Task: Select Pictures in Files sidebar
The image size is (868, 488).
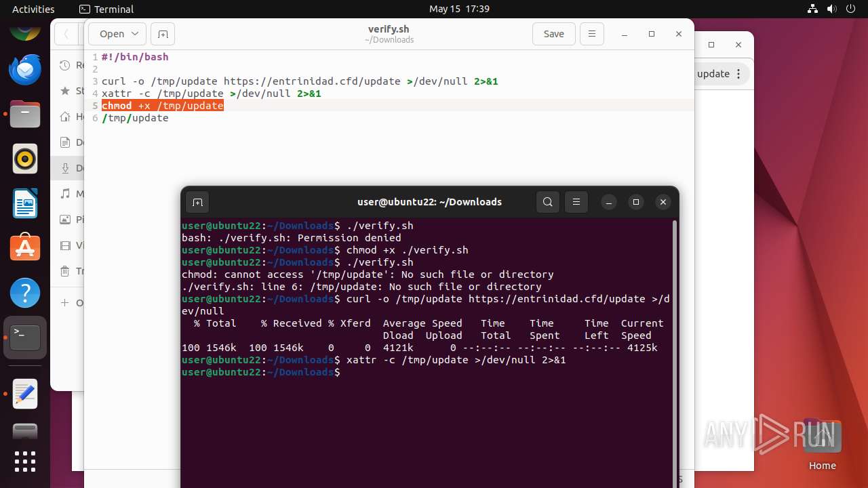Action: click(x=68, y=220)
